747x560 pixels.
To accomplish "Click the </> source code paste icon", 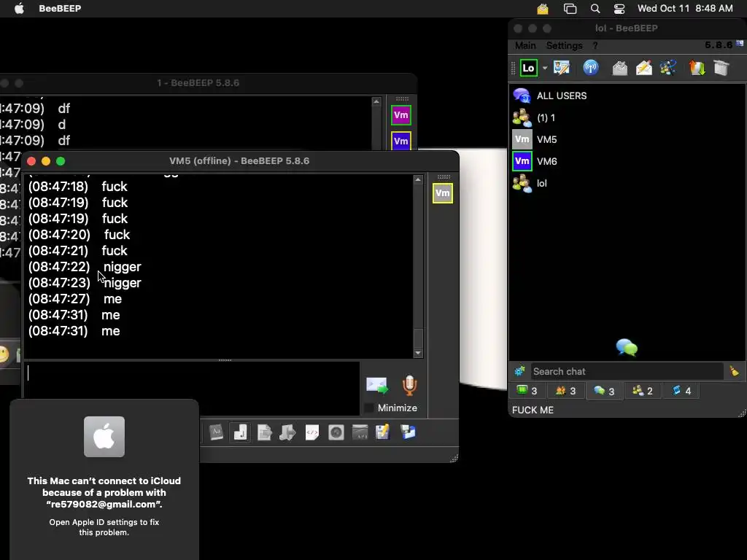I will click(x=312, y=432).
